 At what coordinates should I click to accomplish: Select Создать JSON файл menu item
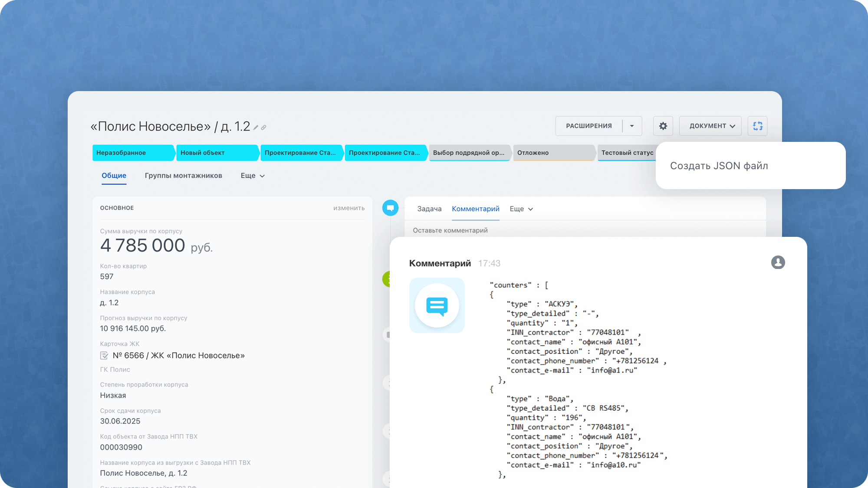[x=719, y=166]
